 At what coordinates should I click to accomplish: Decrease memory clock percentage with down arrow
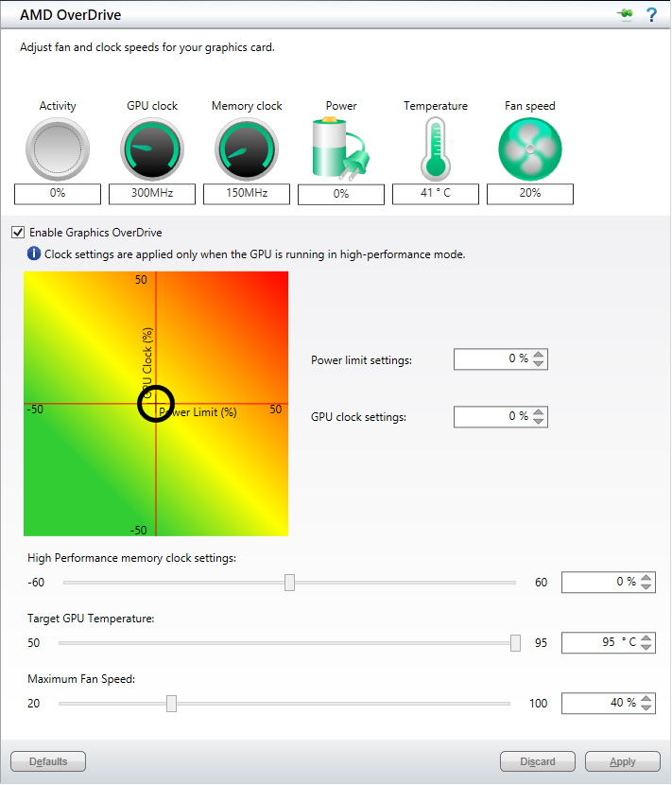click(646, 586)
